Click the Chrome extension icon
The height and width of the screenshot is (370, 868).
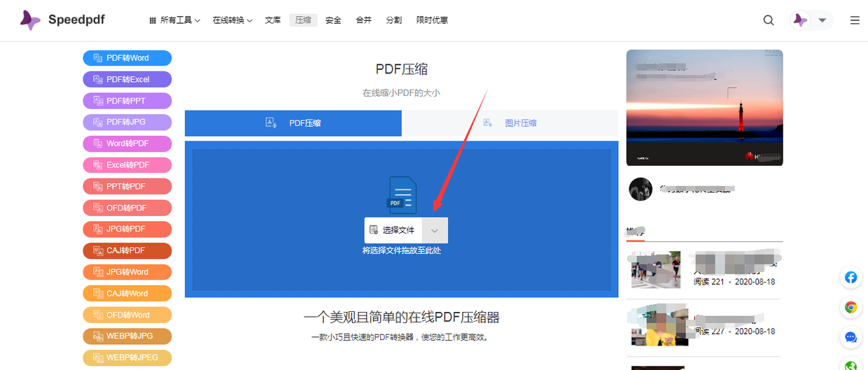(851, 307)
